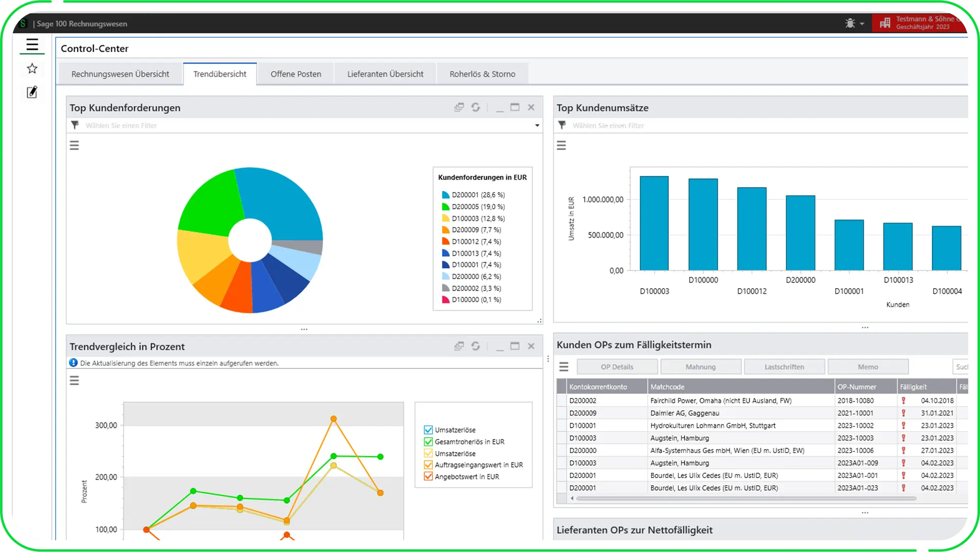Click the edit note icon in sidebar

click(x=32, y=92)
